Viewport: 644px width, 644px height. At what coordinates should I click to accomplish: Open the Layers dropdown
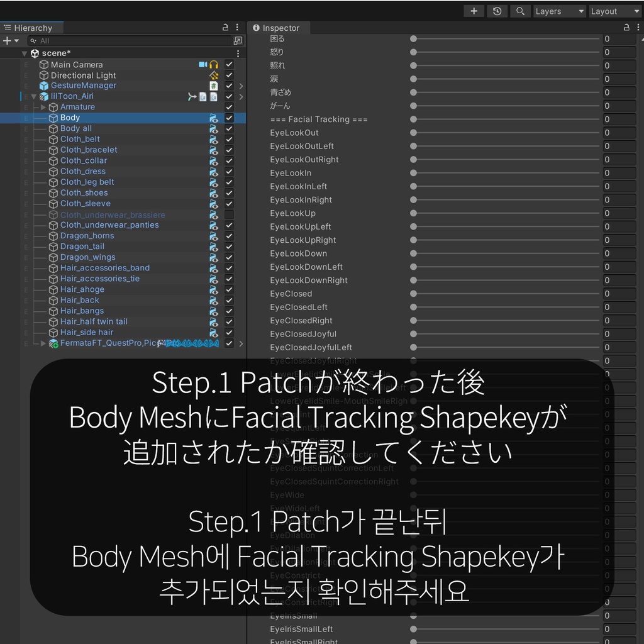pos(558,11)
